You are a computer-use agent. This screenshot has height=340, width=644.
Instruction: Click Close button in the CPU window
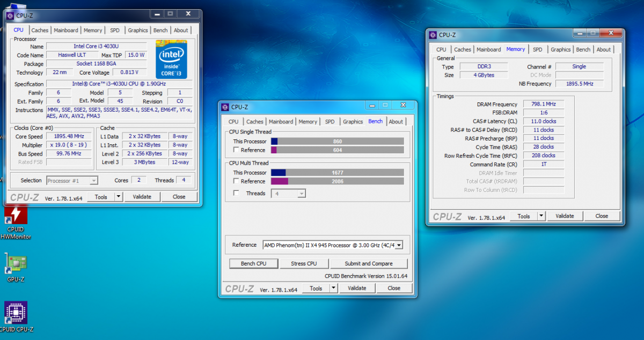[x=179, y=197]
